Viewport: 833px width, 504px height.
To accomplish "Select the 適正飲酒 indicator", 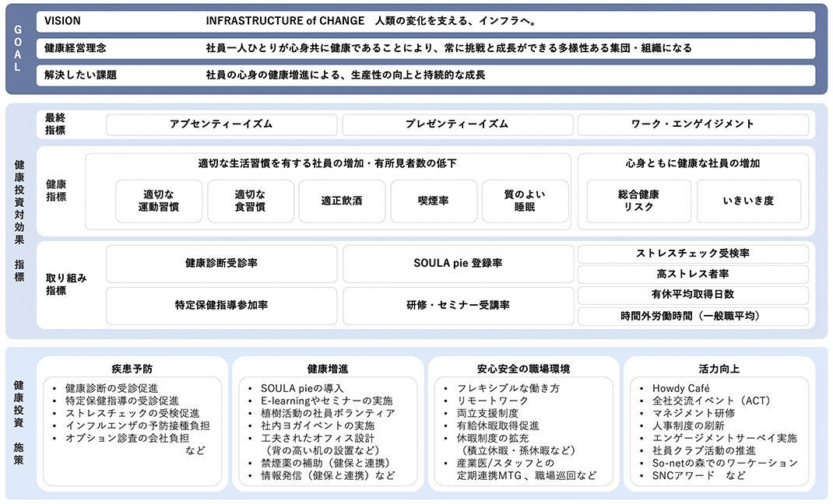I will point(342,201).
